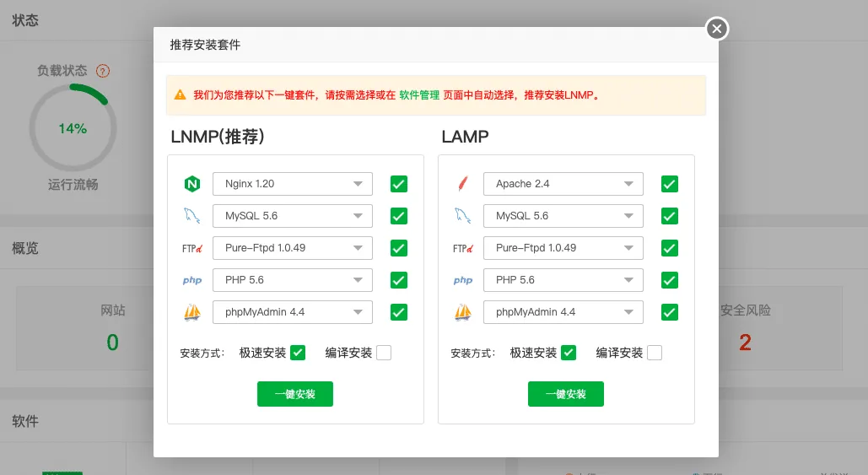The width and height of the screenshot is (868, 475).
Task: Open the Nginx 1.20 version dropdown
Action: coord(292,184)
